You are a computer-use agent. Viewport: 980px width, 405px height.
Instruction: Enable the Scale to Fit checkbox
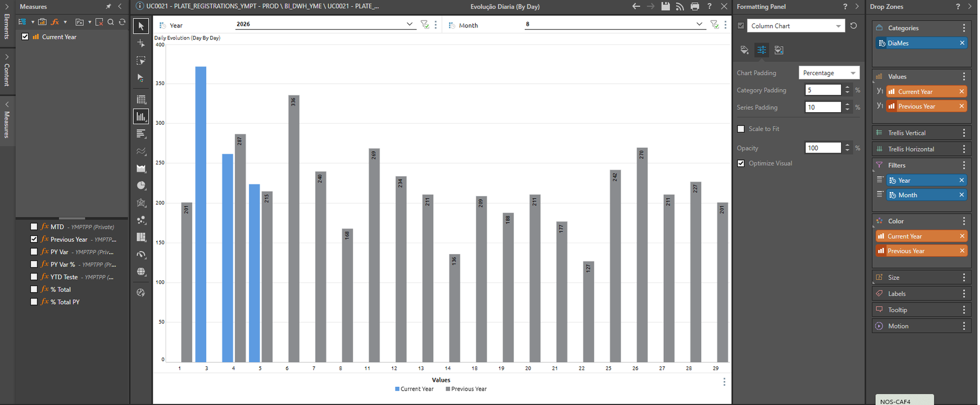[741, 129]
